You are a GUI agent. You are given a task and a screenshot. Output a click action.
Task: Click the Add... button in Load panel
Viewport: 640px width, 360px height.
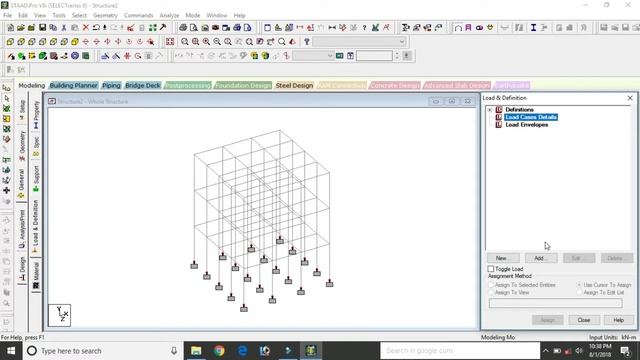[x=541, y=258]
